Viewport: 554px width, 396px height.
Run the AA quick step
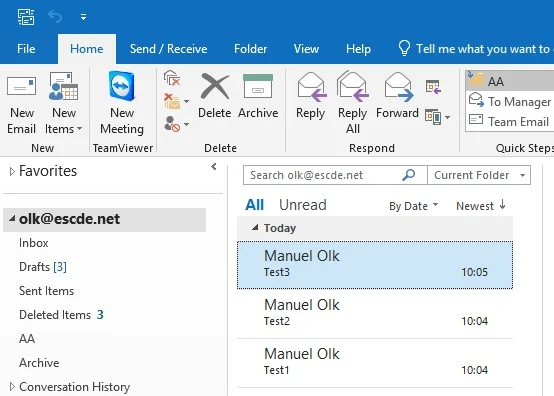(x=510, y=81)
